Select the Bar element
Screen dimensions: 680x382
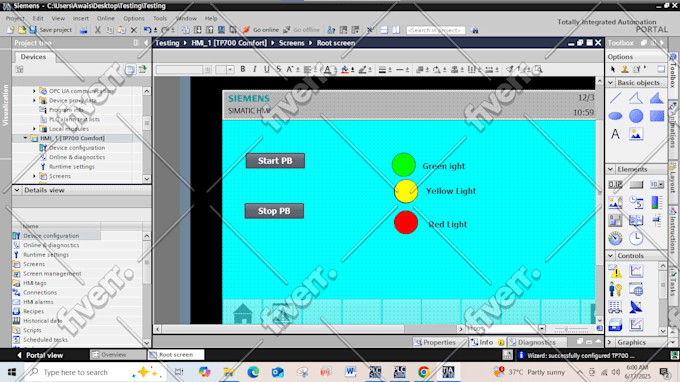coord(657,202)
